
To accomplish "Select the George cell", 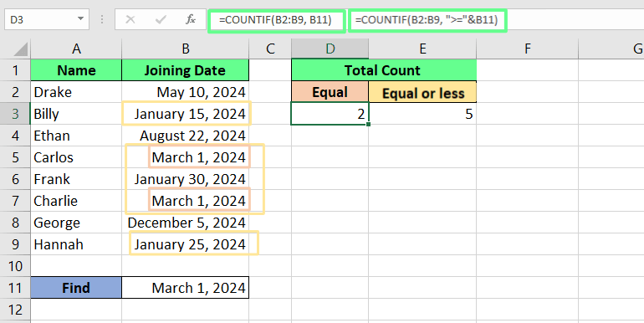I will 76,223.
